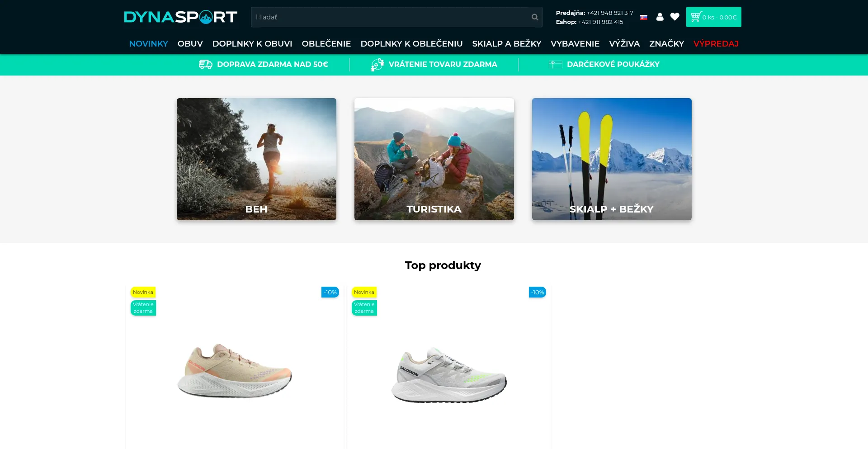Focus the Hľadať search field
This screenshot has height=449, width=868.
pos(392,17)
